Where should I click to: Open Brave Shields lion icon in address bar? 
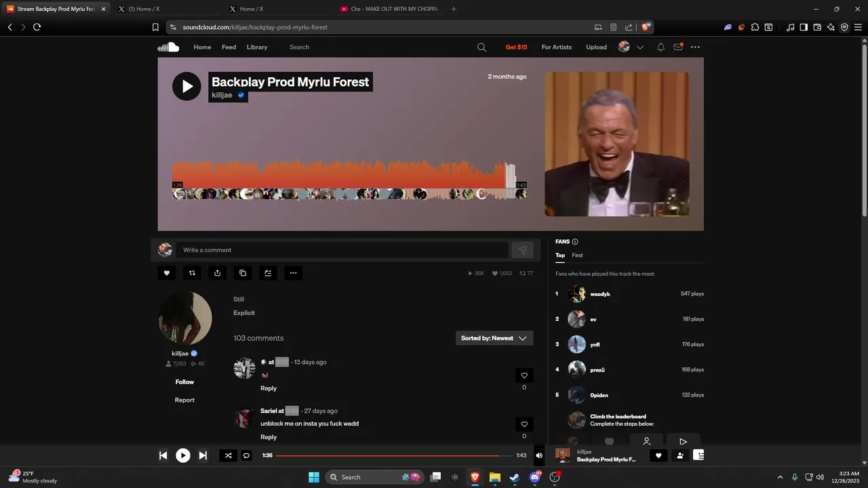coord(646,27)
